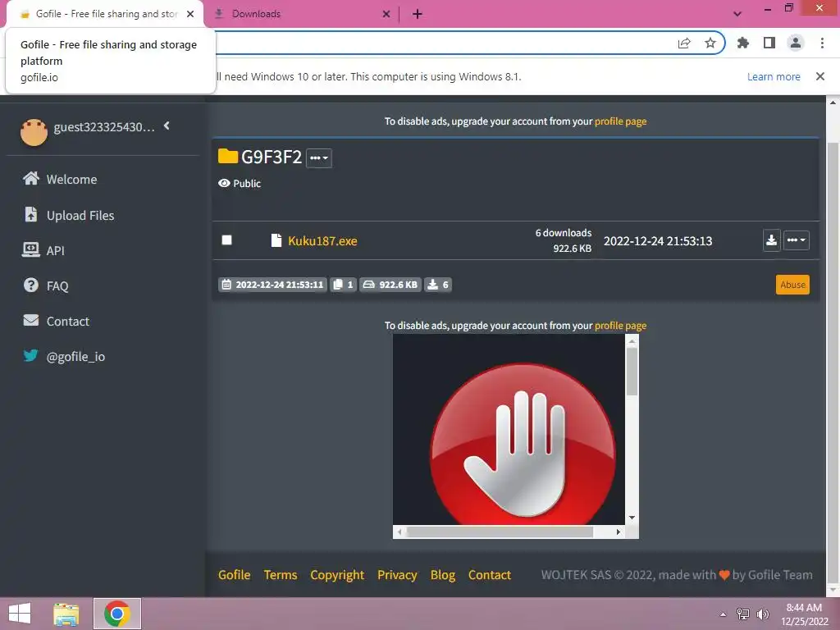This screenshot has height=630, width=840.
Task: Click the 922.6 KB folder size badge
Action: click(390, 285)
